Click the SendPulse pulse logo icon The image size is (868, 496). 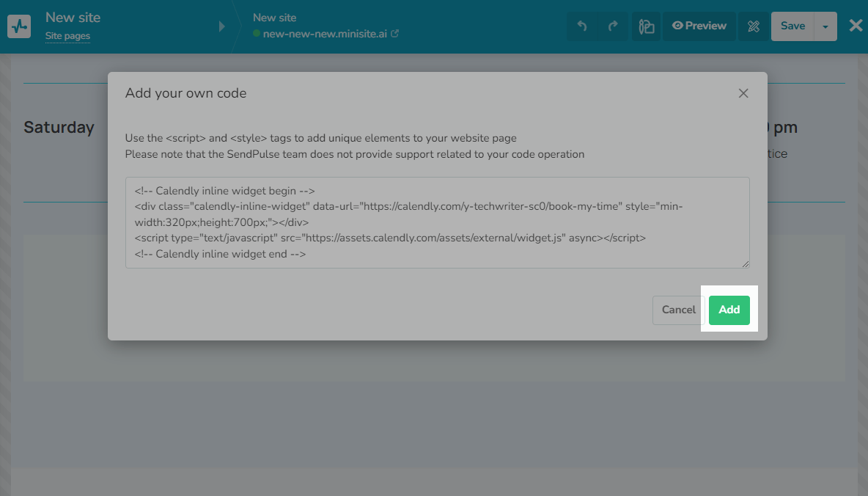[19, 26]
